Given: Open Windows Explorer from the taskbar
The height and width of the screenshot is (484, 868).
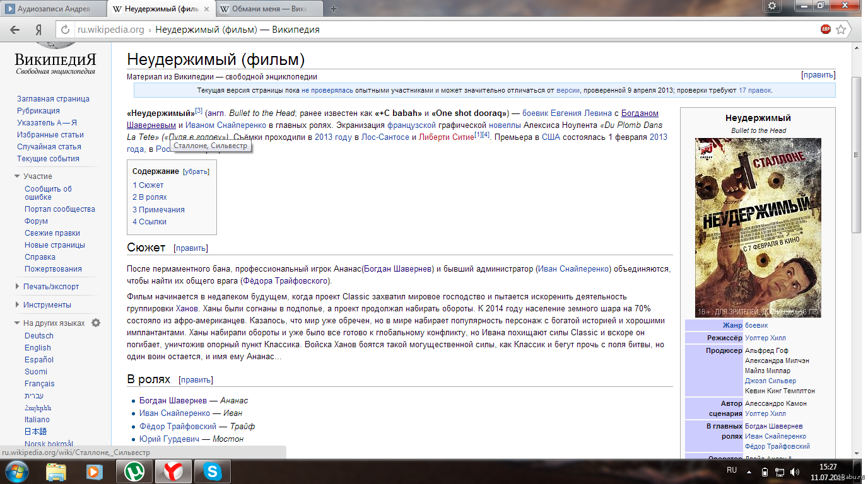Looking at the screenshot, I should pyautogui.click(x=56, y=471).
